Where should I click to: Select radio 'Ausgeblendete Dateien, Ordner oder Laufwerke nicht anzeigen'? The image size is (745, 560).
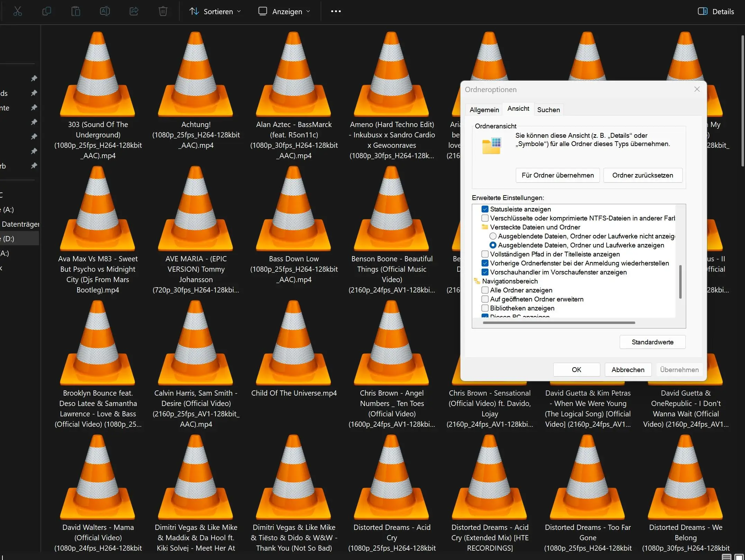point(493,236)
